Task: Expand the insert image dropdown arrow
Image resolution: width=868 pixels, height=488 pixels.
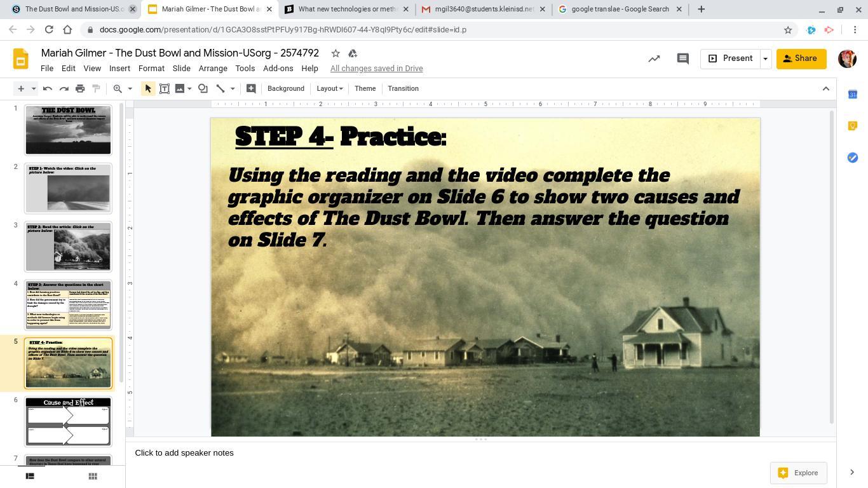Action: [189, 88]
